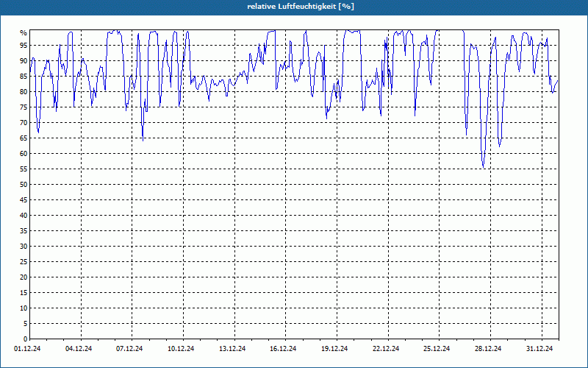Click the x-axis date label 19.12.24
The width and height of the screenshot is (588, 368).
point(334,349)
